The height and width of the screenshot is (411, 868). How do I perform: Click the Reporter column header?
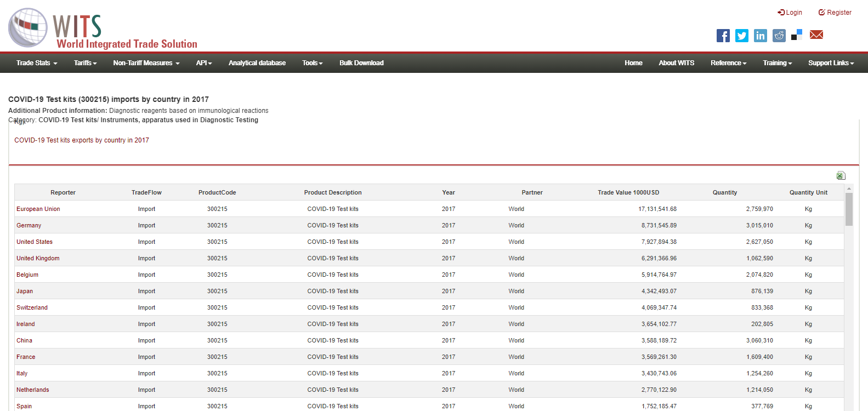click(x=63, y=192)
